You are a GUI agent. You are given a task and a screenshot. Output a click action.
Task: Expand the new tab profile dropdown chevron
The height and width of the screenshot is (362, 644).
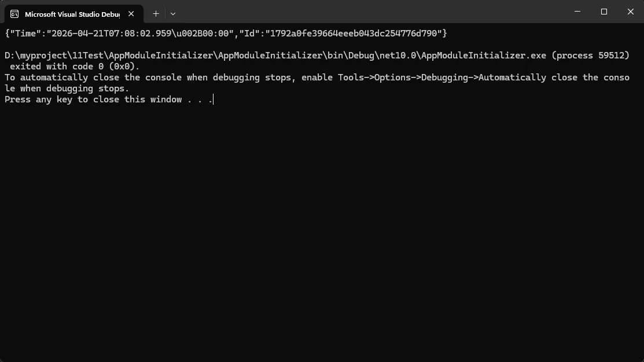point(173,14)
